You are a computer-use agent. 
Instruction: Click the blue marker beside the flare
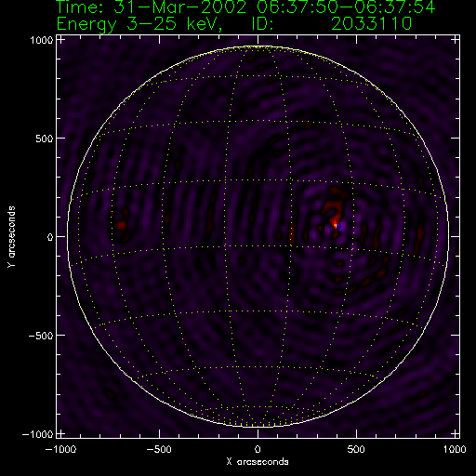point(338,227)
